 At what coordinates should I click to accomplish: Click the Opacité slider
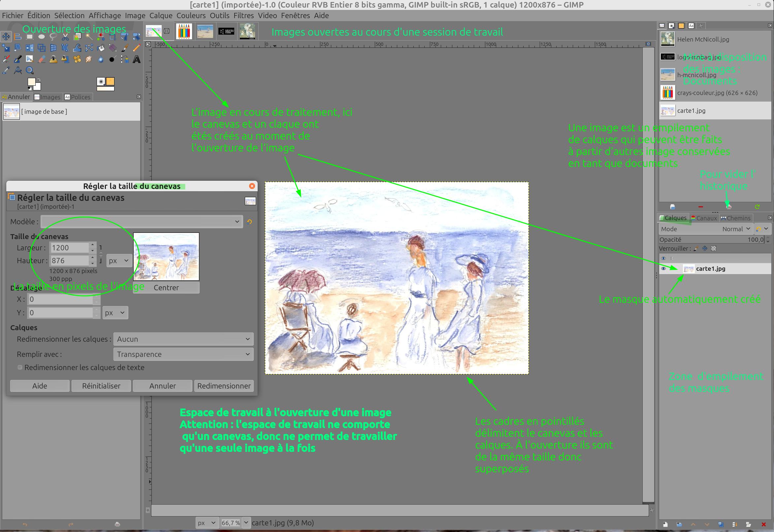pos(712,239)
